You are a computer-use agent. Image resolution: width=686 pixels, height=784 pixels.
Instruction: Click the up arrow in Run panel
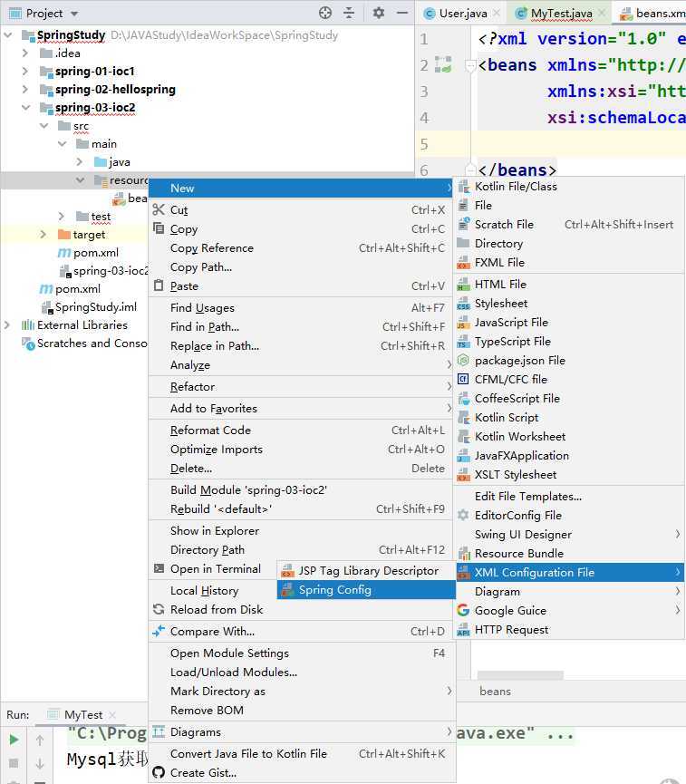click(40, 740)
